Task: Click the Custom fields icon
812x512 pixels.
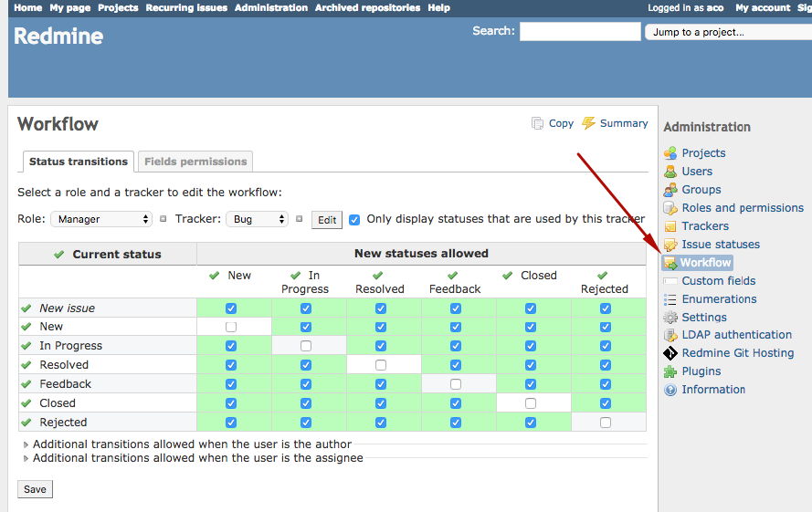Action: tap(670, 281)
